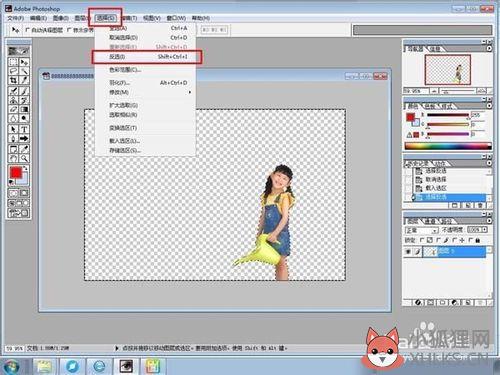This screenshot has height=375, width=500.
Task: Open Layers panel options menu arrow
Action: pos(489,221)
